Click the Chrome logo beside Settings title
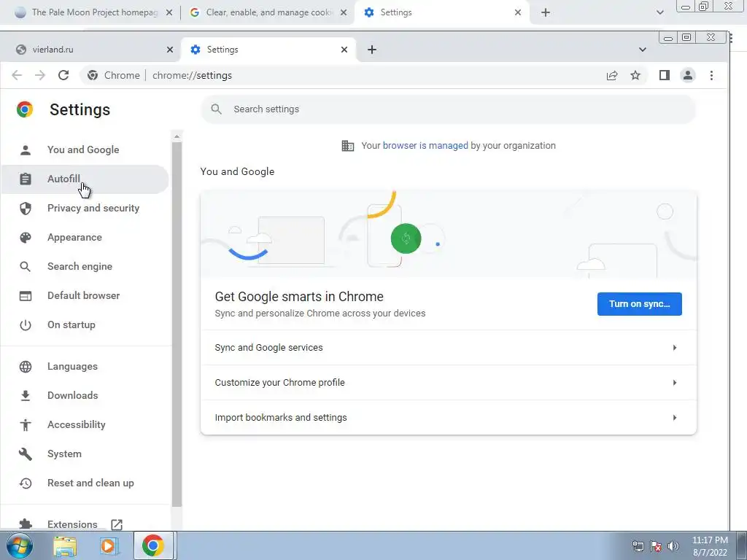747x560 pixels. [25, 109]
